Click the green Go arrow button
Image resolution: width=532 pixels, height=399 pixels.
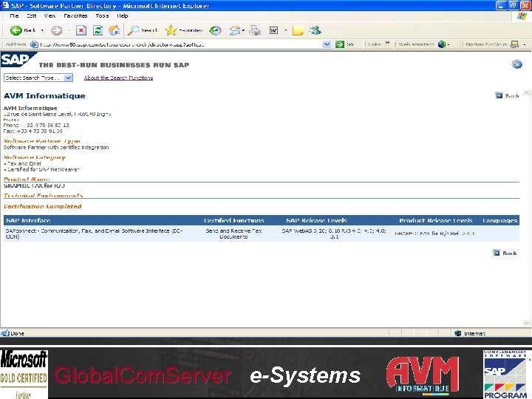point(340,44)
